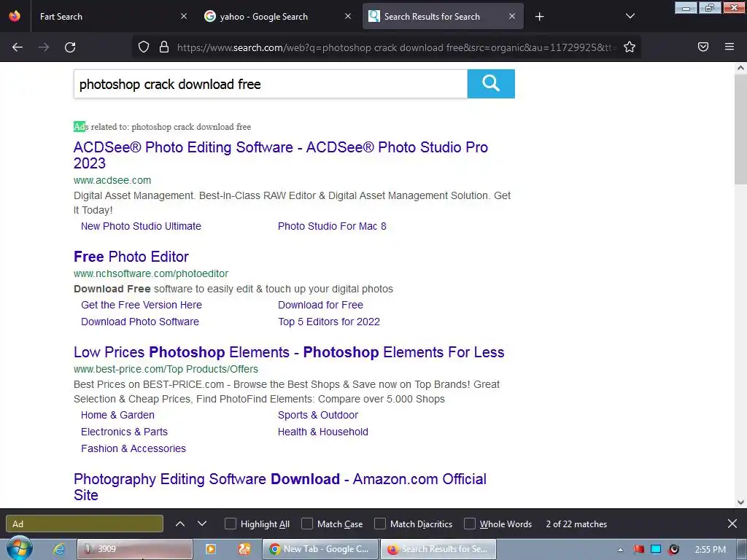Image resolution: width=747 pixels, height=560 pixels.
Task: Go back with the back arrow
Action: pyautogui.click(x=18, y=47)
